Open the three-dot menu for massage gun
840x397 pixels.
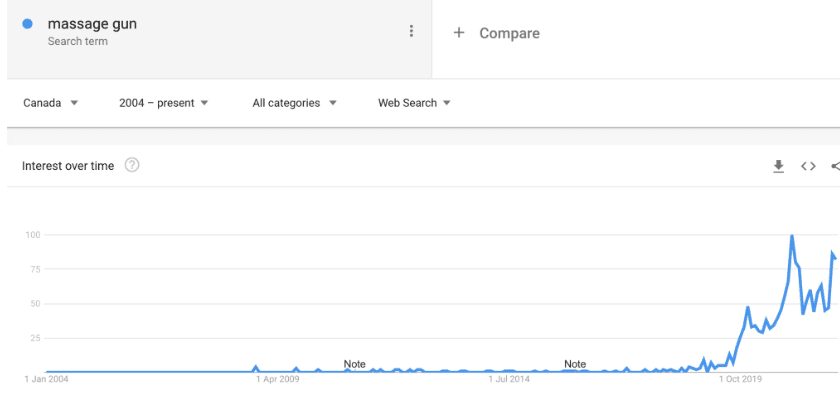(411, 31)
